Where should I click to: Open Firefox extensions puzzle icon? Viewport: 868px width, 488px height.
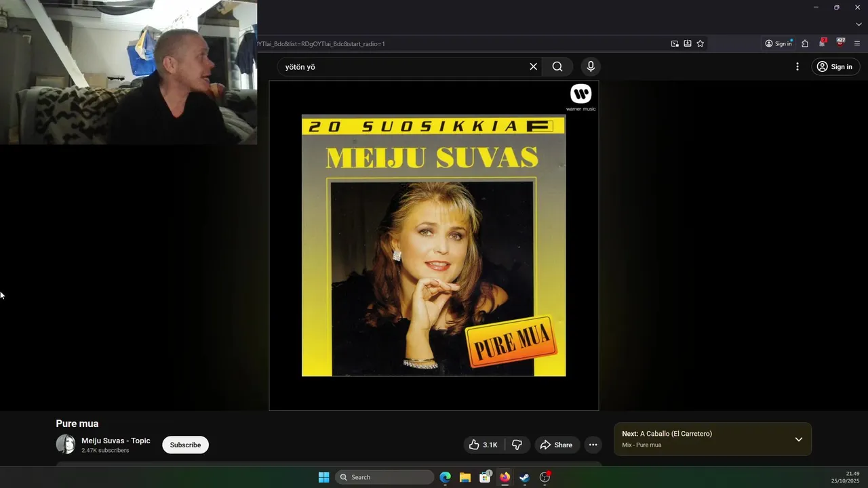click(x=805, y=43)
